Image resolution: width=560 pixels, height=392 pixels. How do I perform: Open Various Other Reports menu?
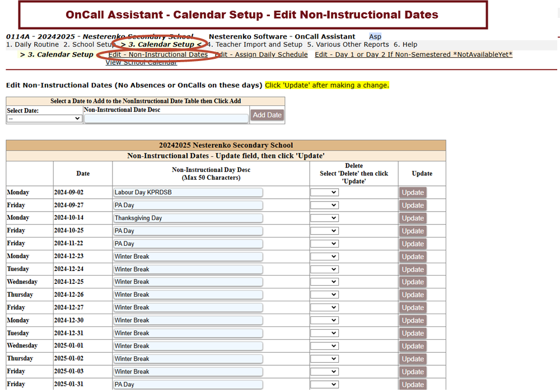point(348,45)
